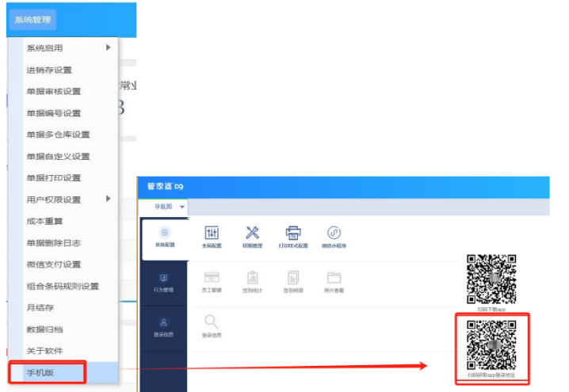Choose 成本重算 menu entry
The image size is (569, 392).
click(x=63, y=221)
